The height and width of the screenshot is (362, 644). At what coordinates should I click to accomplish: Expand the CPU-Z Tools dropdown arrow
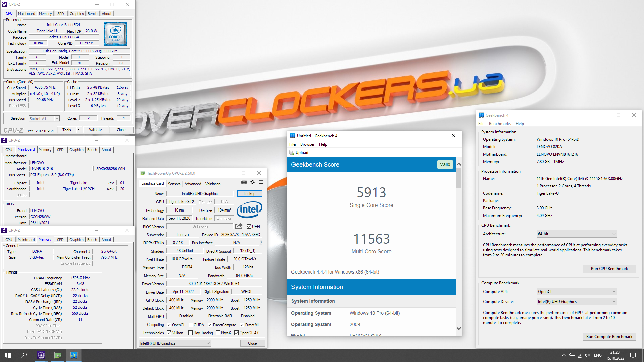pyautogui.click(x=79, y=130)
